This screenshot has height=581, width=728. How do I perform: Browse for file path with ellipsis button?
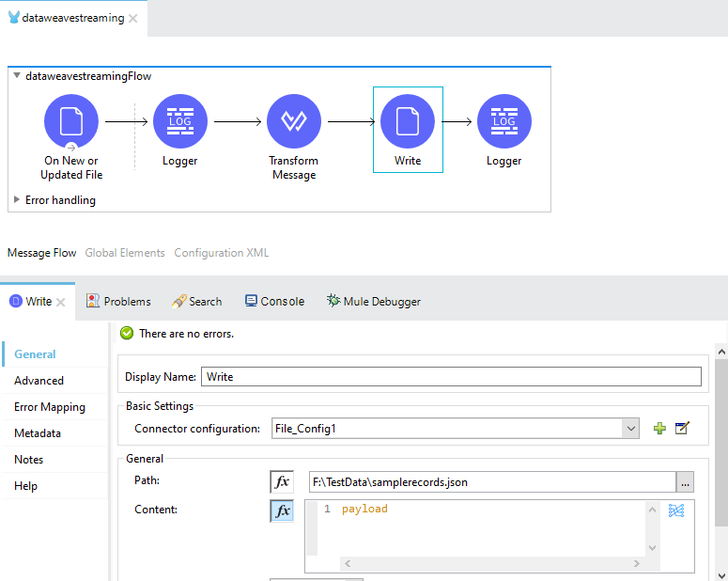(x=686, y=482)
